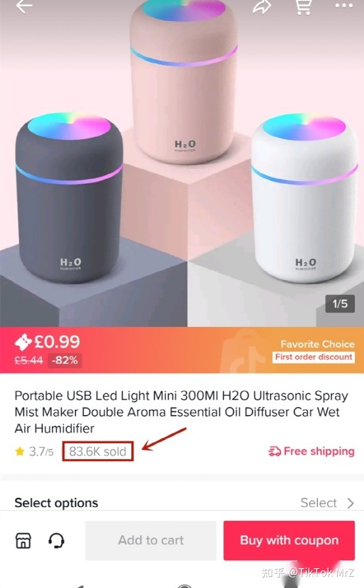Tap the 1/5 image counter badge

pos(340,303)
